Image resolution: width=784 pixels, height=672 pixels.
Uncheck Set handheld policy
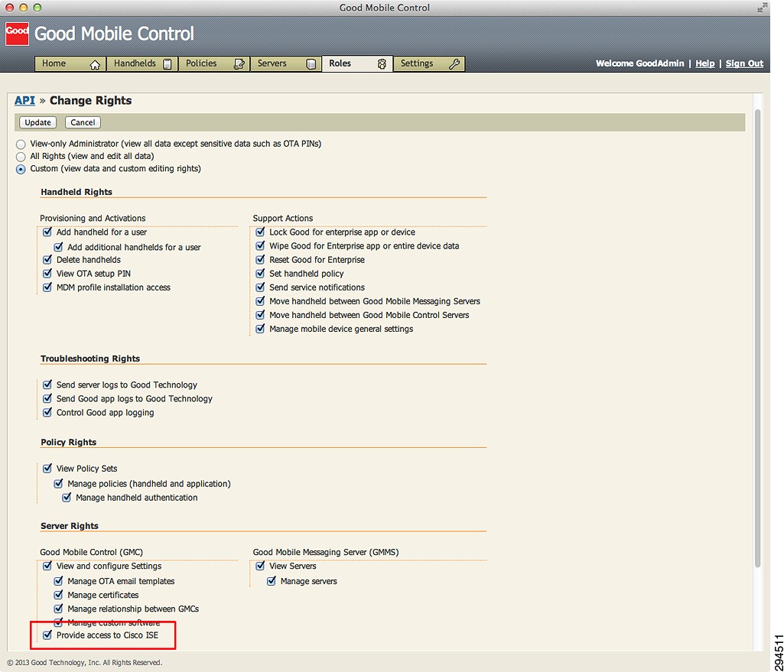[260, 273]
